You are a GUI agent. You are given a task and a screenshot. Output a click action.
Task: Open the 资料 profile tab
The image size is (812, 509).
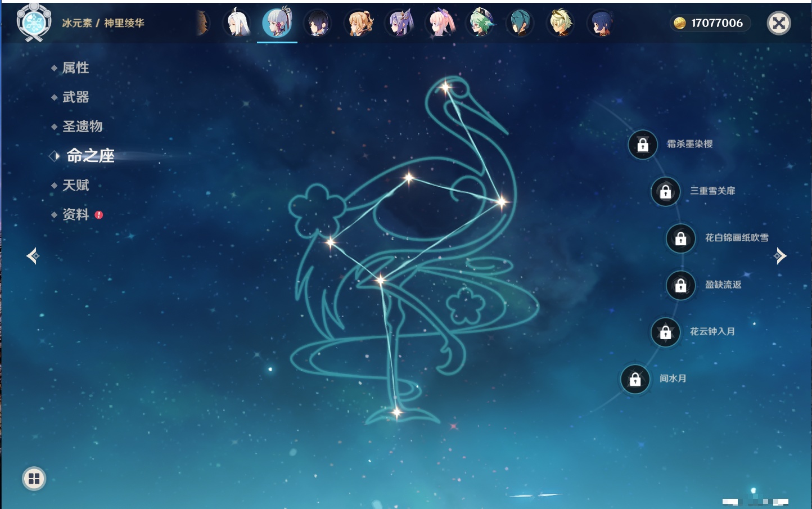(75, 214)
